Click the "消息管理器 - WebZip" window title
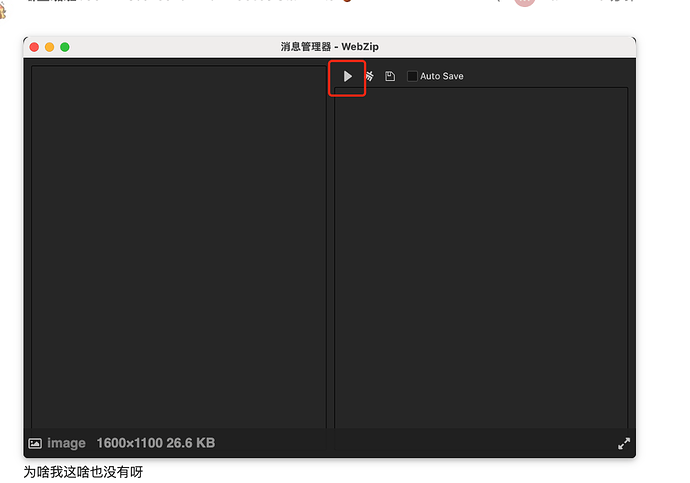 click(330, 47)
